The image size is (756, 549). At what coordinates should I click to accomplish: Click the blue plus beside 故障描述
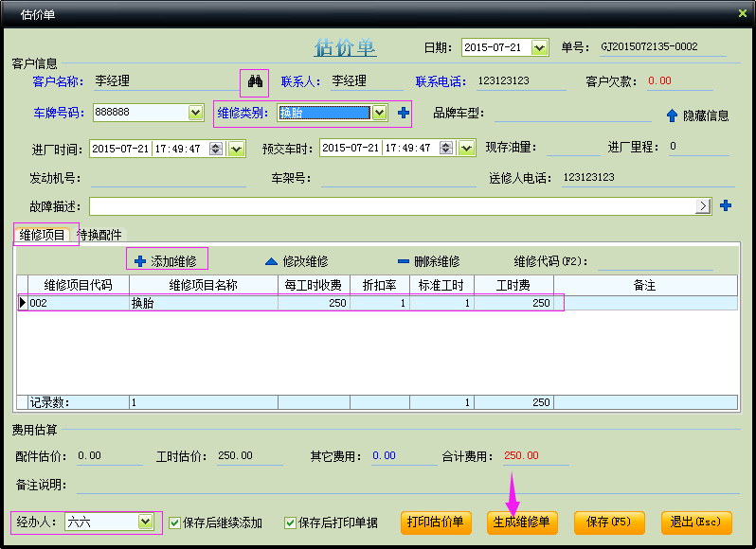click(x=726, y=205)
